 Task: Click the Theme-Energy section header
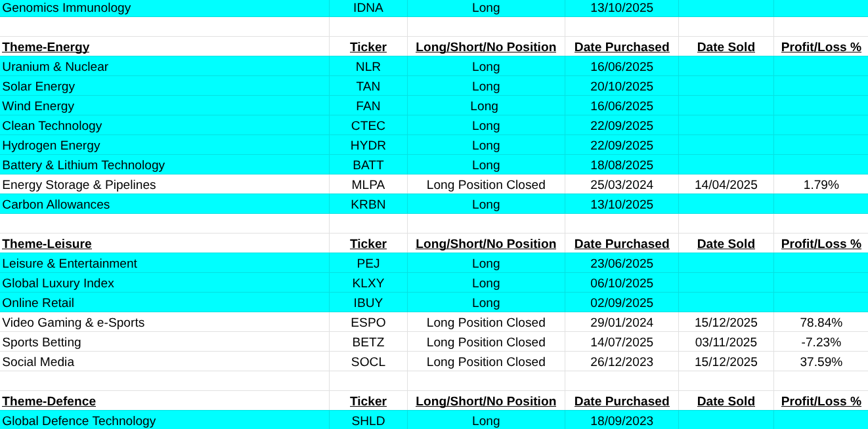(x=46, y=47)
